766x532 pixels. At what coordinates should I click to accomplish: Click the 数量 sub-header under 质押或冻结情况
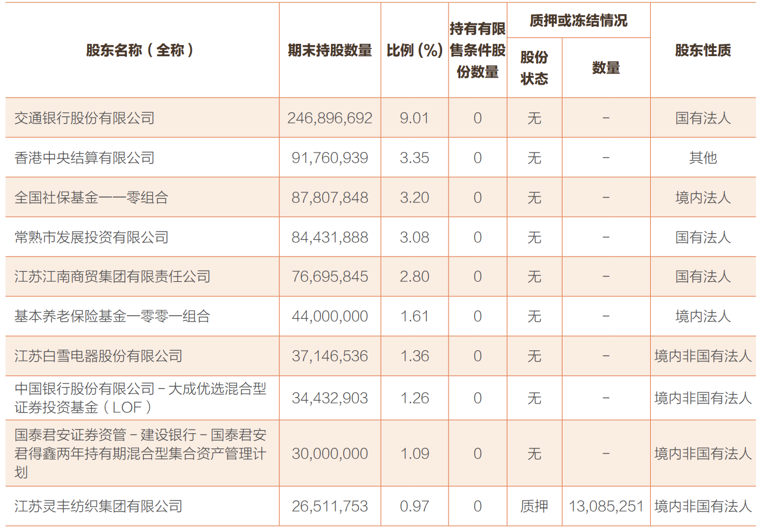click(606, 68)
